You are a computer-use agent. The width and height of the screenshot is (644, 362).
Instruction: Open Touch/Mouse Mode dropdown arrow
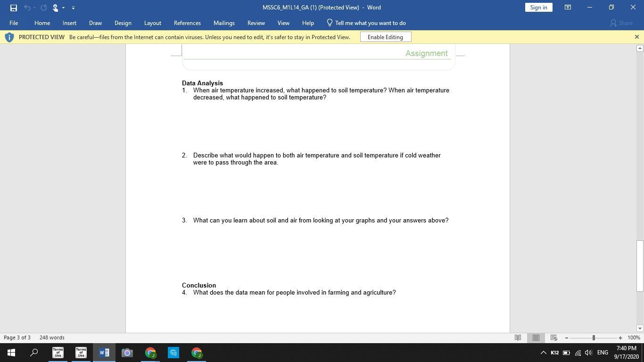63,8
